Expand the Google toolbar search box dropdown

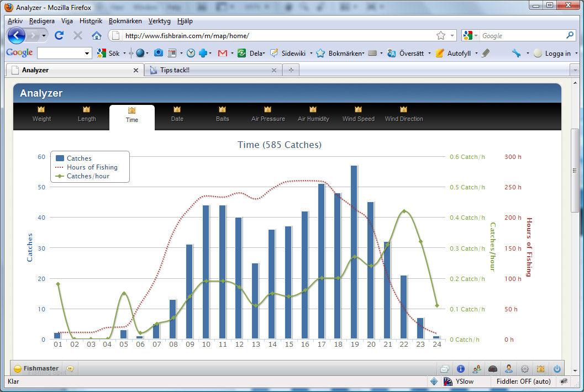[x=87, y=54]
